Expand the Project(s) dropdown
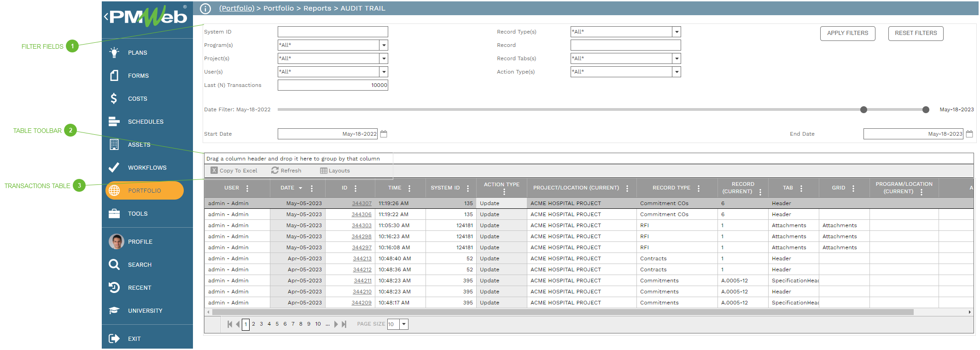 384,58
